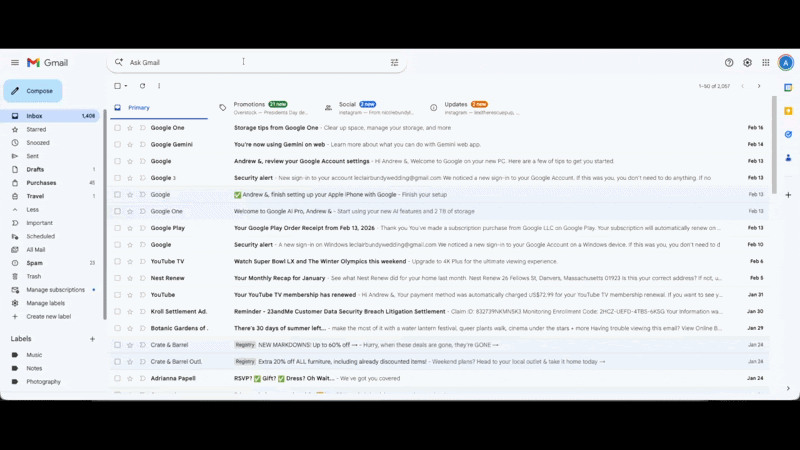800x450 pixels.
Task: Open Tasks in the side panel
Action: pos(788,135)
